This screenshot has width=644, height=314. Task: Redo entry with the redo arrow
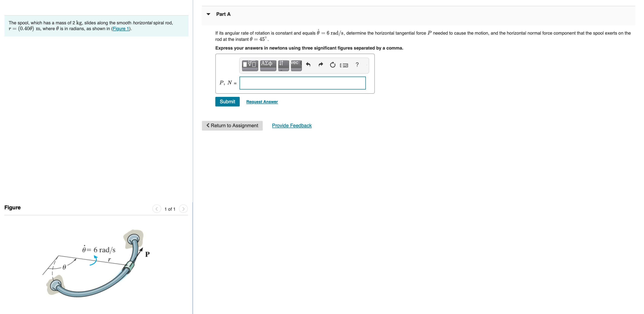[320, 65]
